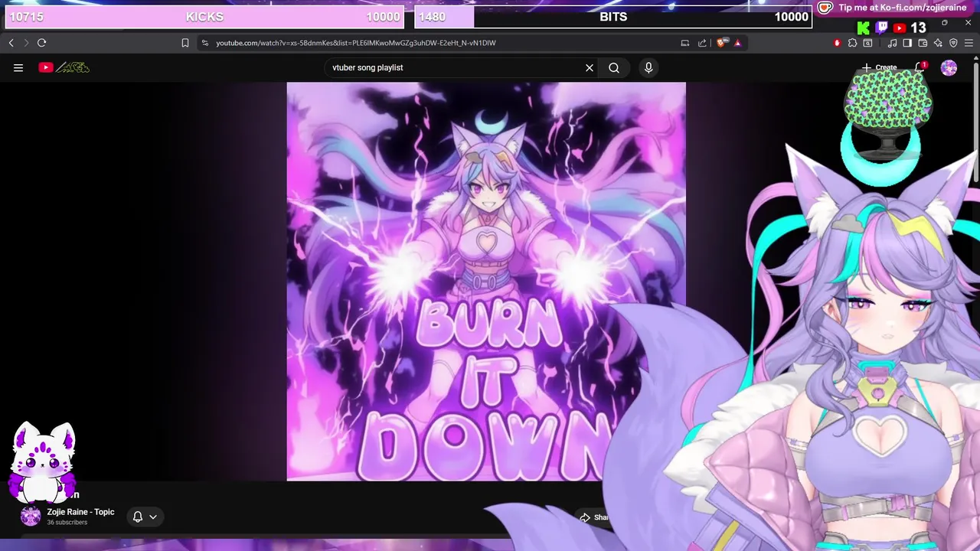The height and width of the screenshot is (551, 980).
Task: Click the white cat mascot overlay
Action: [44, 462]
